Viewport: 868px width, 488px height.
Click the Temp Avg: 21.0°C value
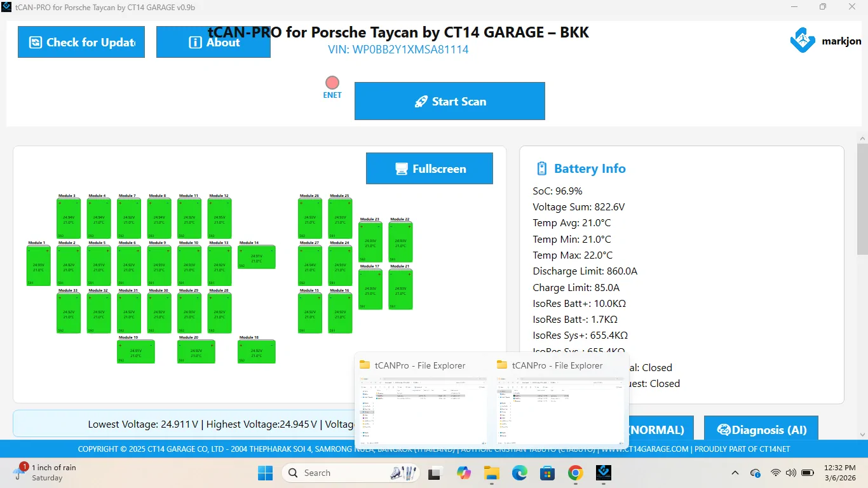572,223
